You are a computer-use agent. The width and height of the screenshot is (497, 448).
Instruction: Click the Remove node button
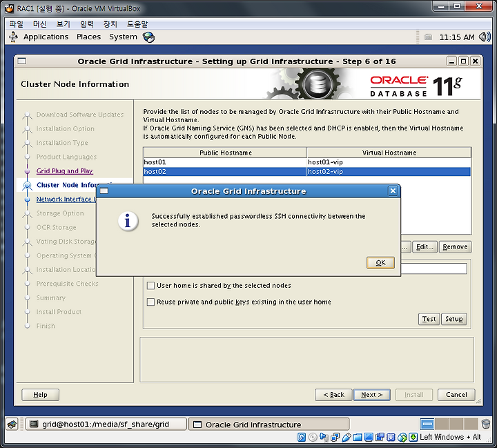pos(455,246)
